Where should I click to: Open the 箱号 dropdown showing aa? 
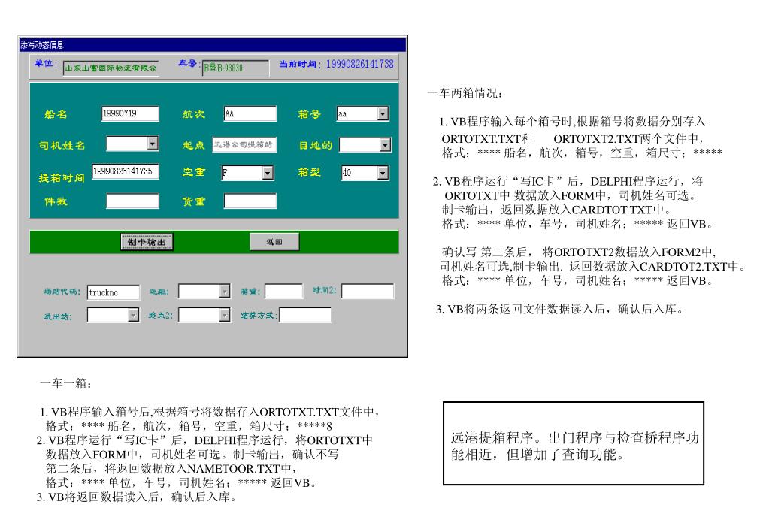point(383,113)
